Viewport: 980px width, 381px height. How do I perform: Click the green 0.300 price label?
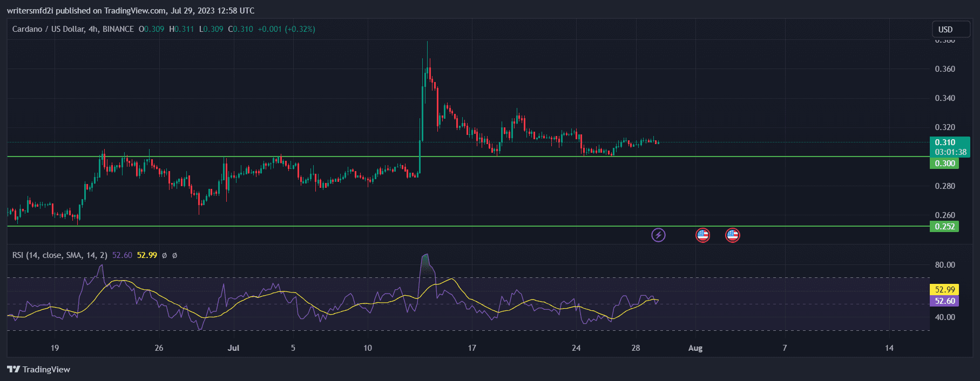[x=944, y=164]
